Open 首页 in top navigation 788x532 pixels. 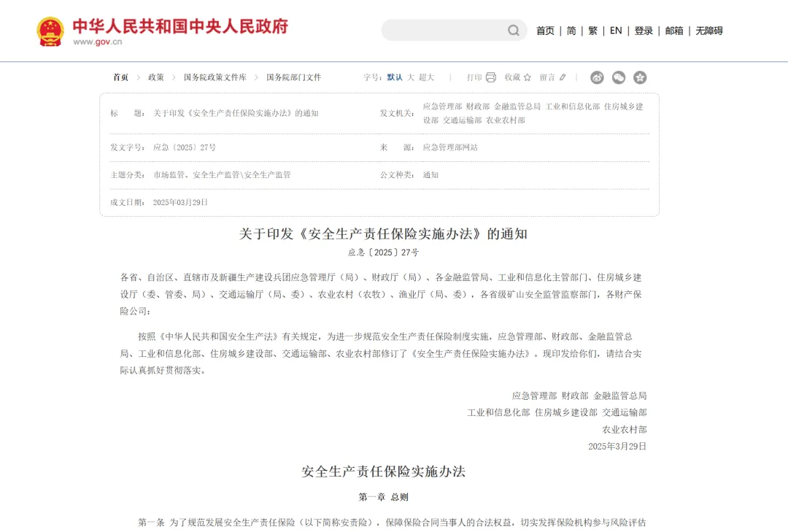click(x=545, y=31)
